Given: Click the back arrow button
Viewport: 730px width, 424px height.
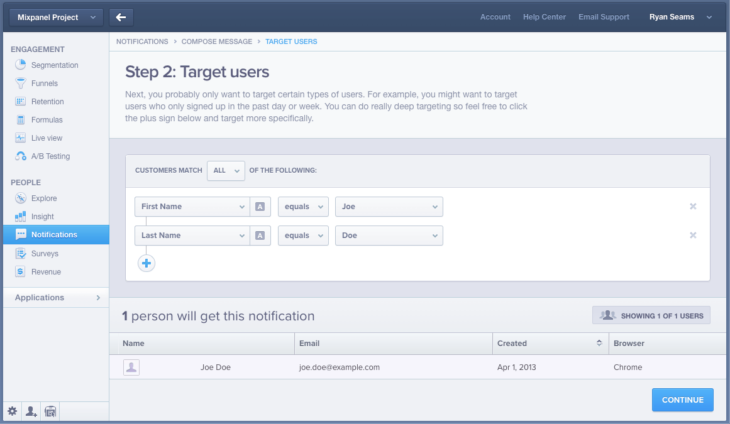Looking at the screenshot, I should click(x=121, y=17).
